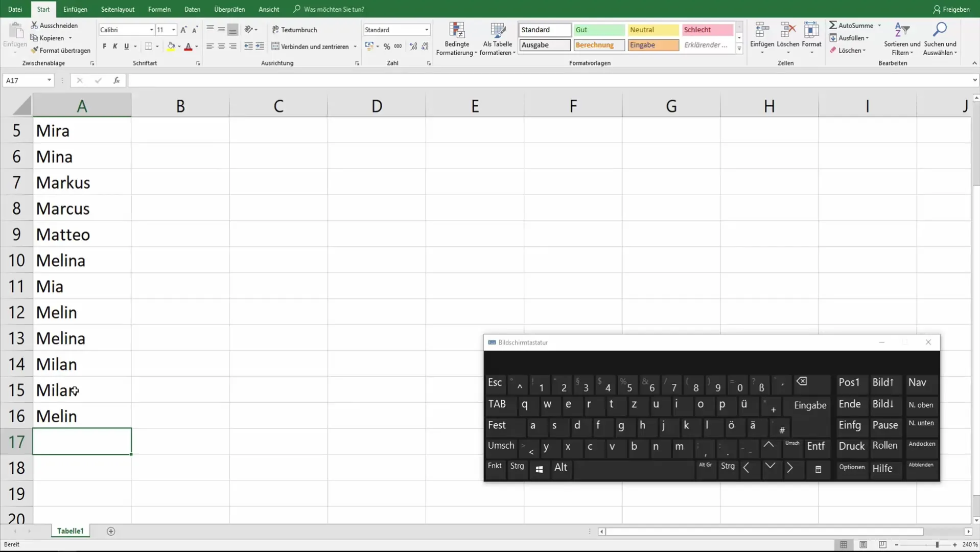Viewport: 980px width, 552px height.
Task: Toggle bold formatting F
Action: [104, 47]
